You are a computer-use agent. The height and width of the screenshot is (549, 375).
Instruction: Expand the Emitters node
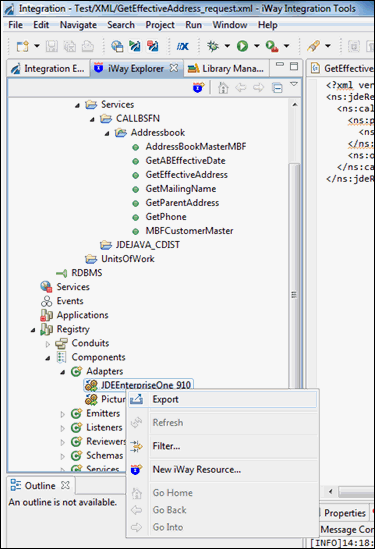63,414
